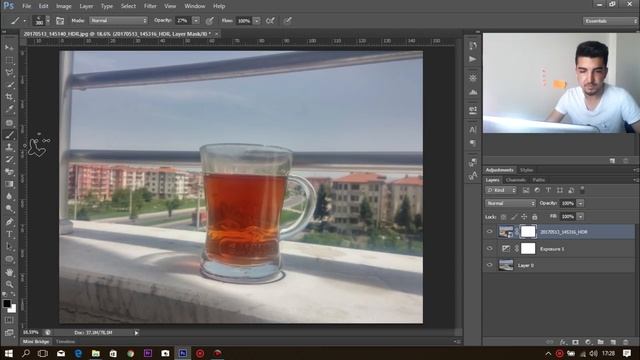Open Windows Start menu
This screenshot has height=360, width=640.
point(8,353)
